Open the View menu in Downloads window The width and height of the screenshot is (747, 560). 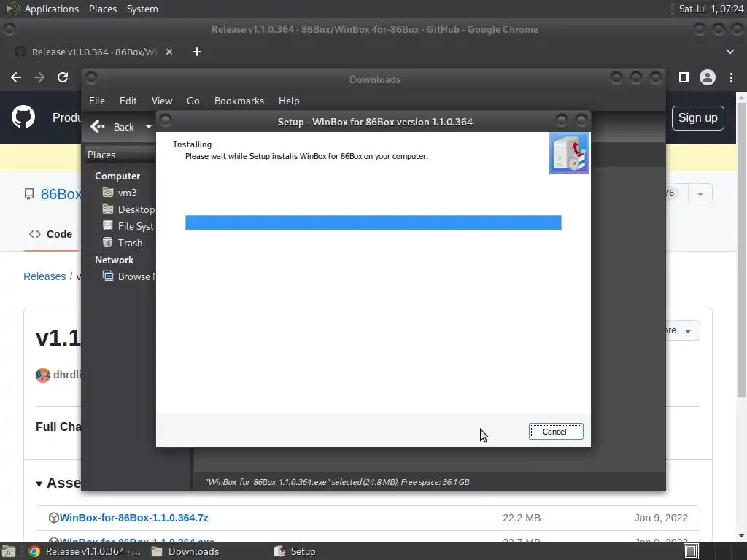tap(162, 101)
